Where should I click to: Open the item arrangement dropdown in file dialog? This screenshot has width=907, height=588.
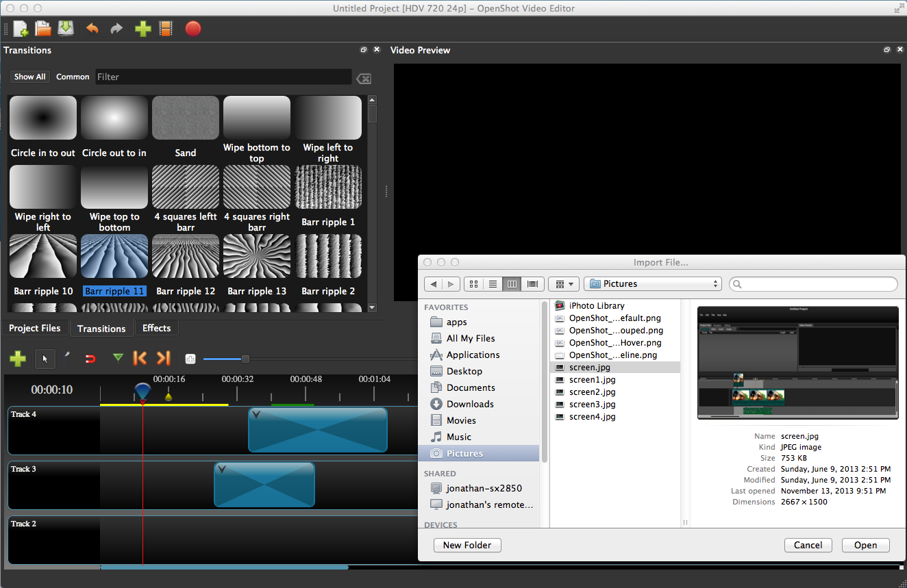[564, 284]
